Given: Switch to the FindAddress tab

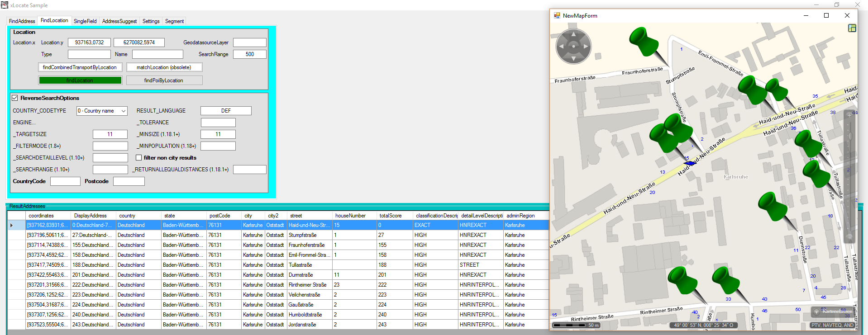Looking at the screenshot, I should point(22,21).
